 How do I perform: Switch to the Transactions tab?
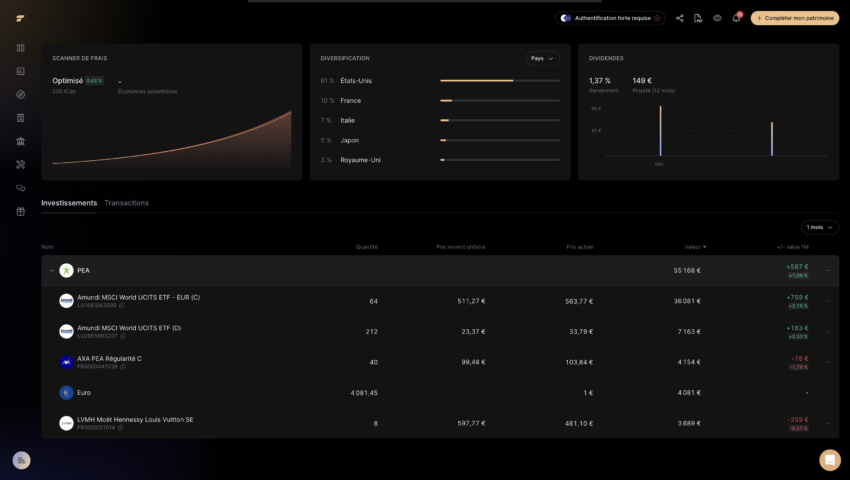(126, 203)
